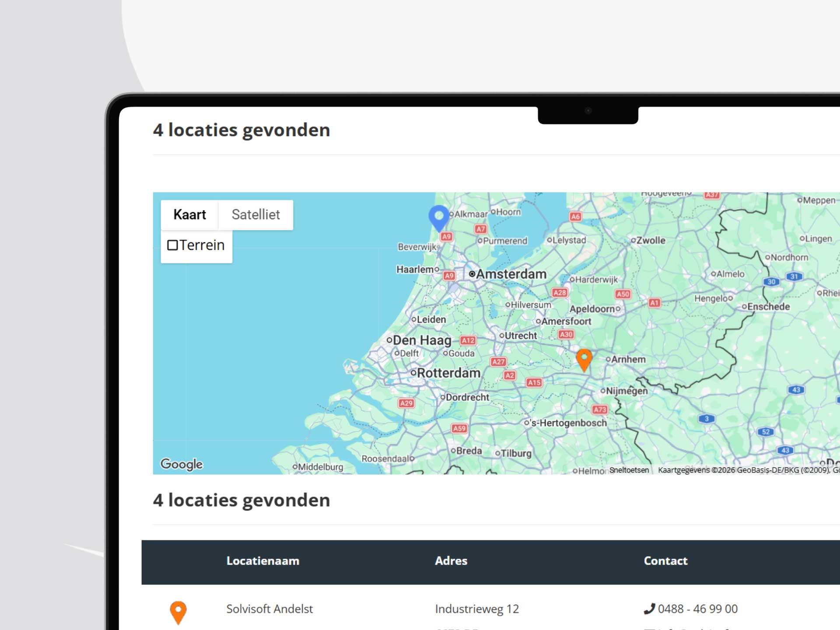Select the Kaart map view
The width and height of the screenshot is (840, 630).
(189, 215)
